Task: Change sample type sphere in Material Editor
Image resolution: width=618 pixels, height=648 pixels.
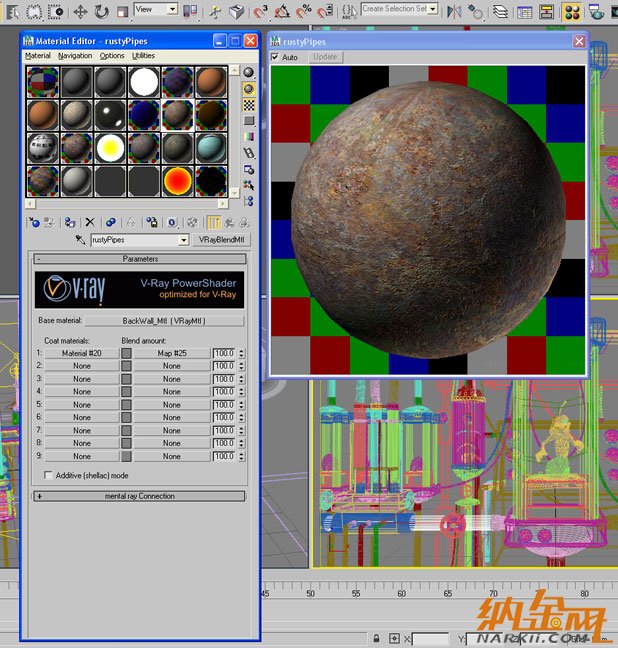Action: 248,72
